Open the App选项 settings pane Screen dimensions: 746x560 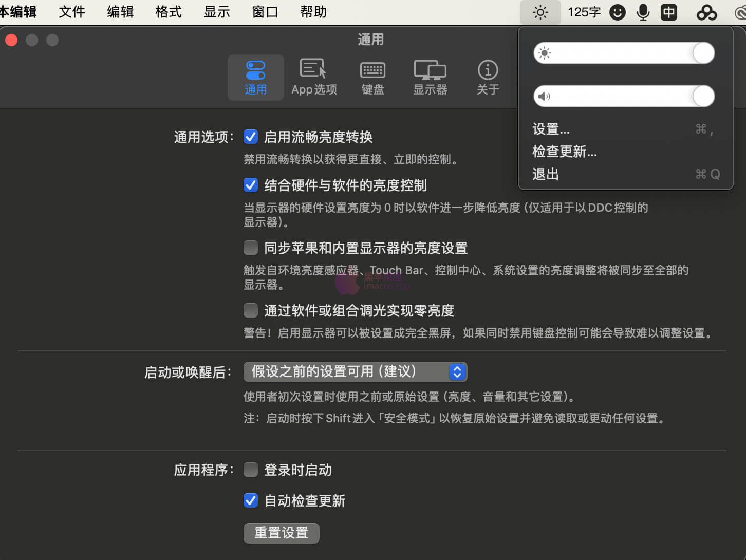coord(314,77)
